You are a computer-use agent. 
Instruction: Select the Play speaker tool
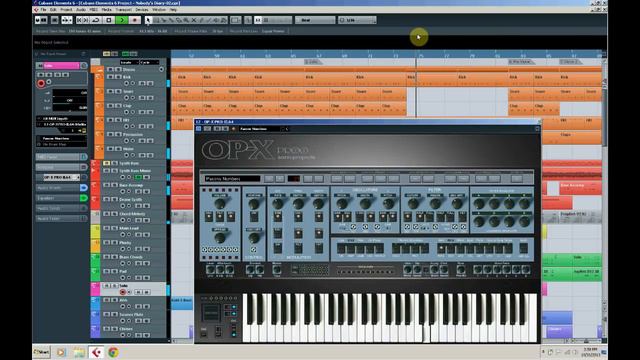click(216, 20)
